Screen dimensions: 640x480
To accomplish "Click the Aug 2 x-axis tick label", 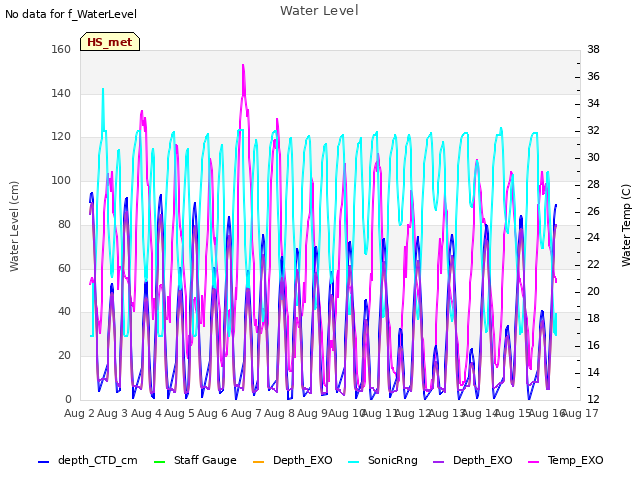I will tap(79, 413).
